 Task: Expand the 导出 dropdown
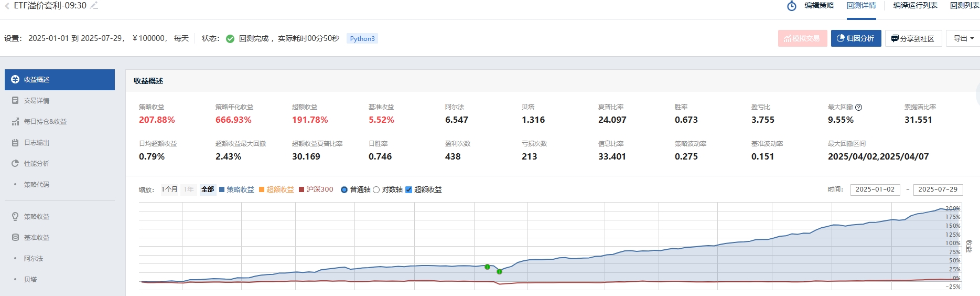(x=963, y=38)
